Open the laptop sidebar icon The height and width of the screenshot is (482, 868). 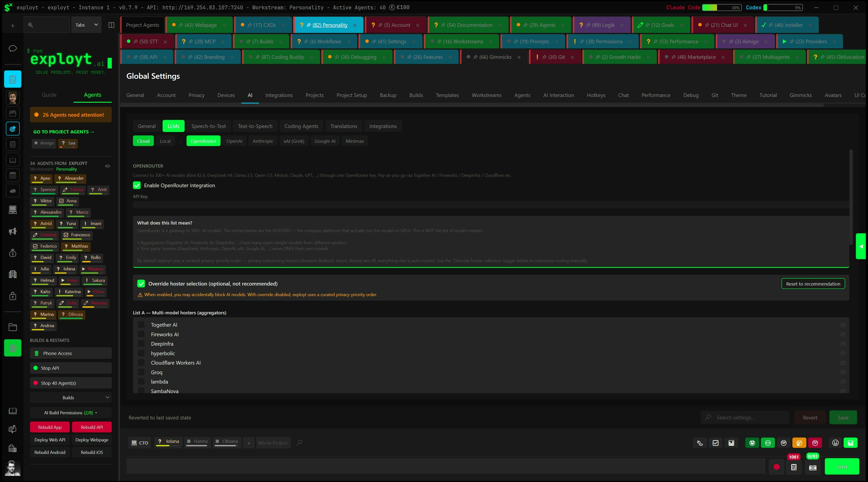click(x=13, y=210)
